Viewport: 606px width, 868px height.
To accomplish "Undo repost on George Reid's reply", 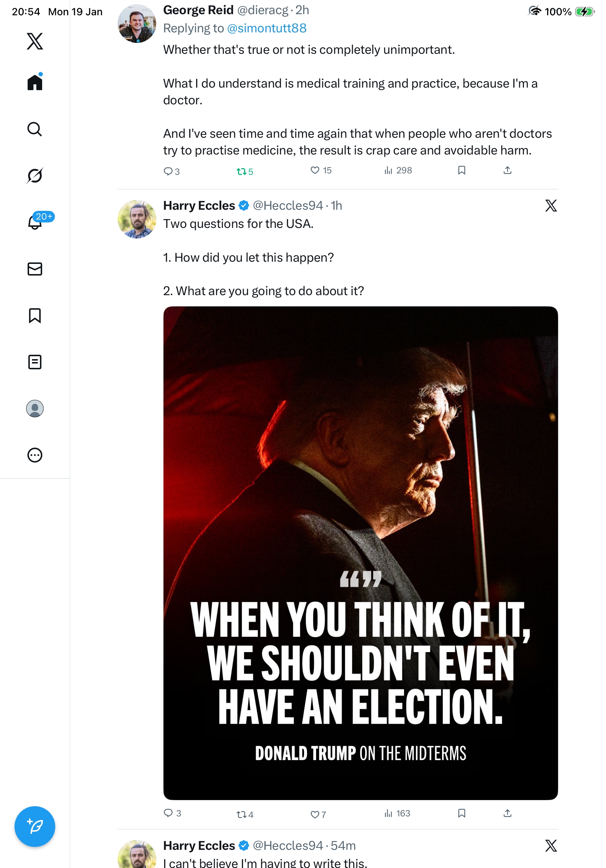I will click(x=241, y=172).
